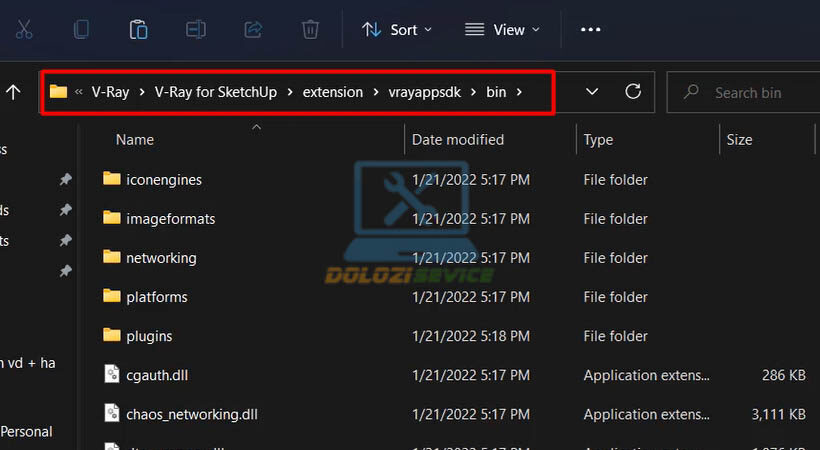Navigate to extension in the breadcrumb
The image size is (820, 450).
[333, 92]
